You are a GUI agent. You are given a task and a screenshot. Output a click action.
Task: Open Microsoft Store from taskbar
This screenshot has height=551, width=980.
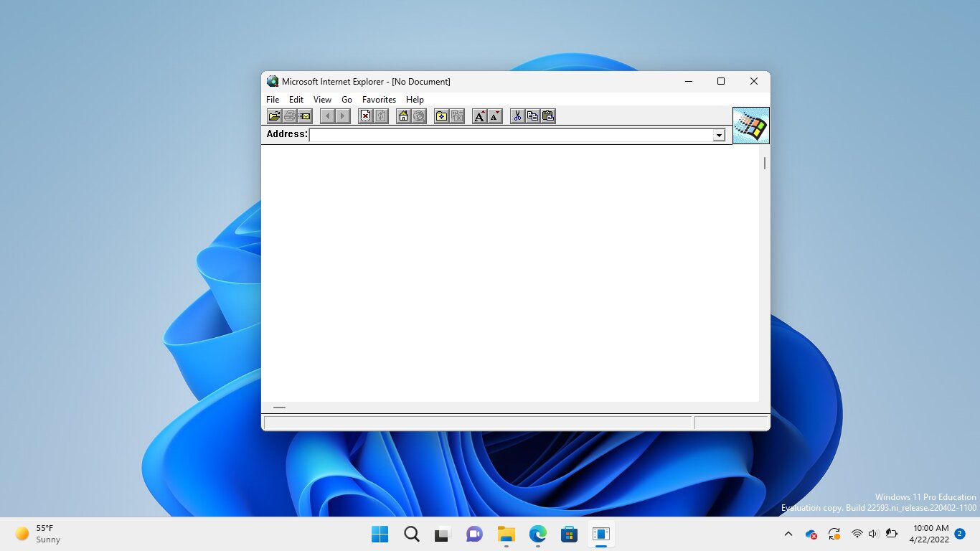click(x=570, y=534)
